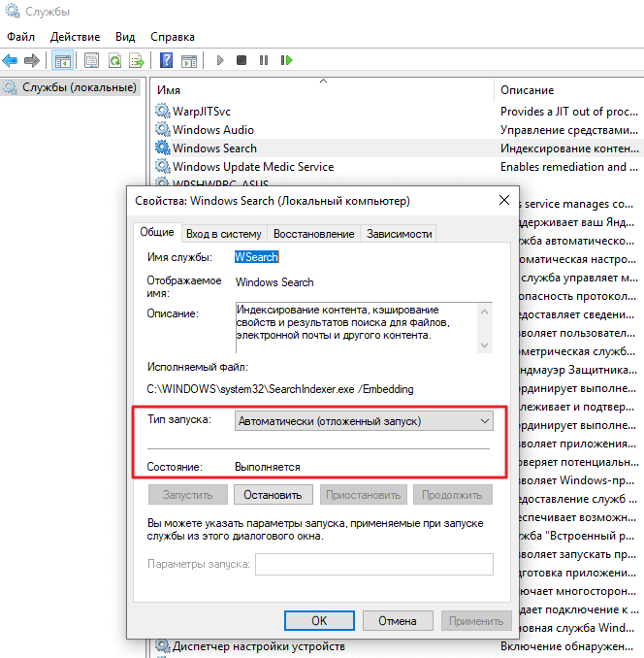Image resolution: width=644 pixels, height=658 pixels.
Task: Click the description scroll up arrow
Action: point(485,312)
